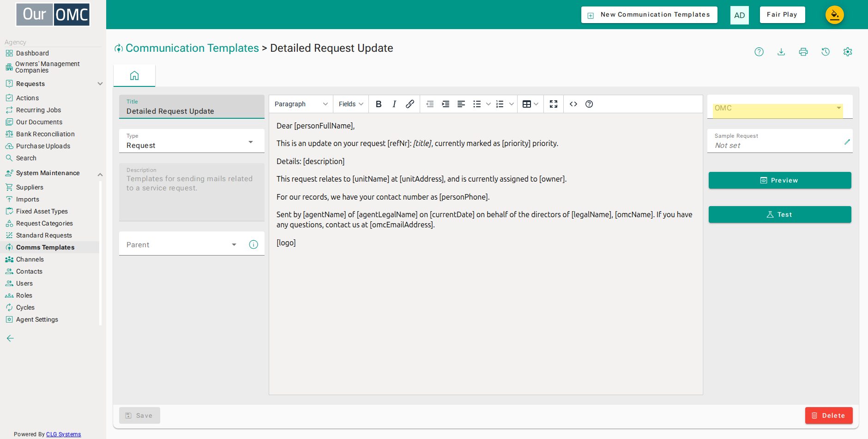The width and height of the screenshot is (868, 439).
Task: Click the Test button
Action: pyautogui.click(x=780, y=214)
